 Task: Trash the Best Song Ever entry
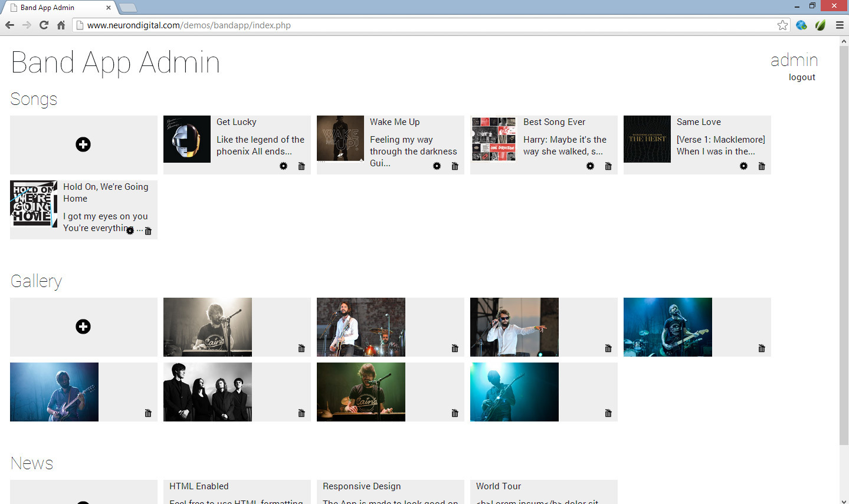point(608,166)
